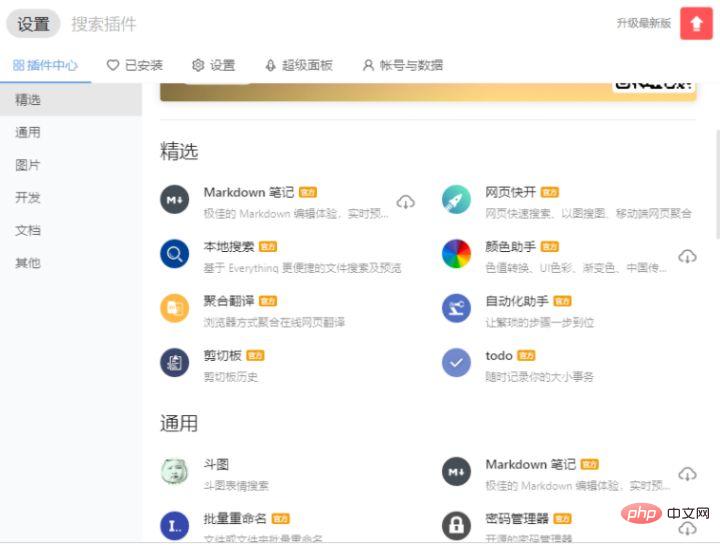Click the red upgrade arrow icon
The height and width of the screenshot is (546, 720).
pos(696,23)
